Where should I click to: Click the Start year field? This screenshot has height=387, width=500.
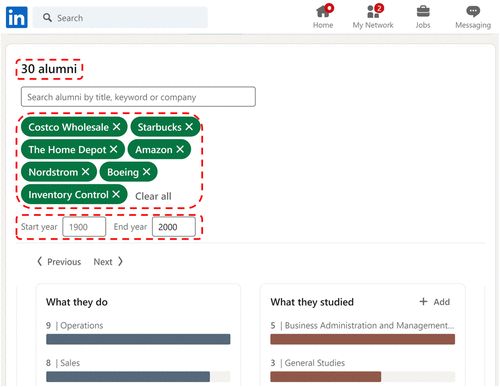click(x=84, y=227)
